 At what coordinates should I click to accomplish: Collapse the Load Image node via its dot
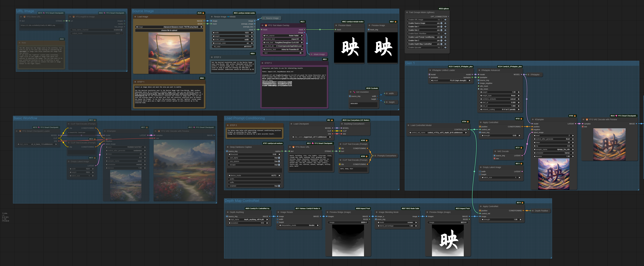click(x=135, y=17)
